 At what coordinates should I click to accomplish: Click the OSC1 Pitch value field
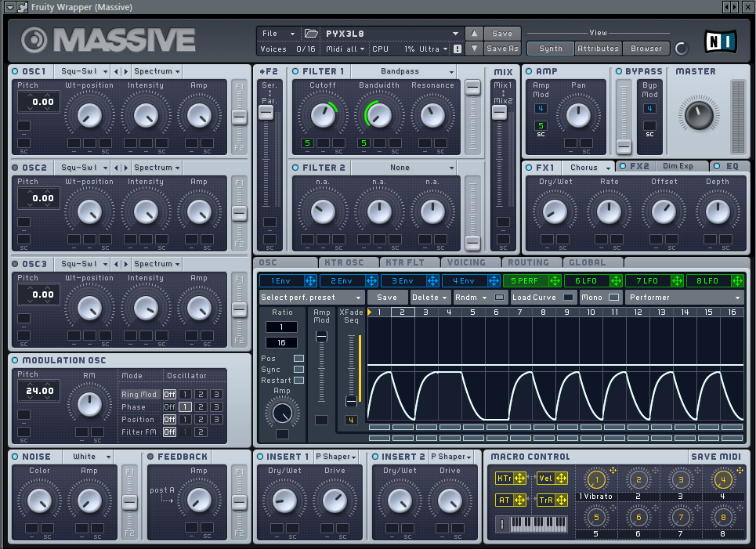(39, 102)
